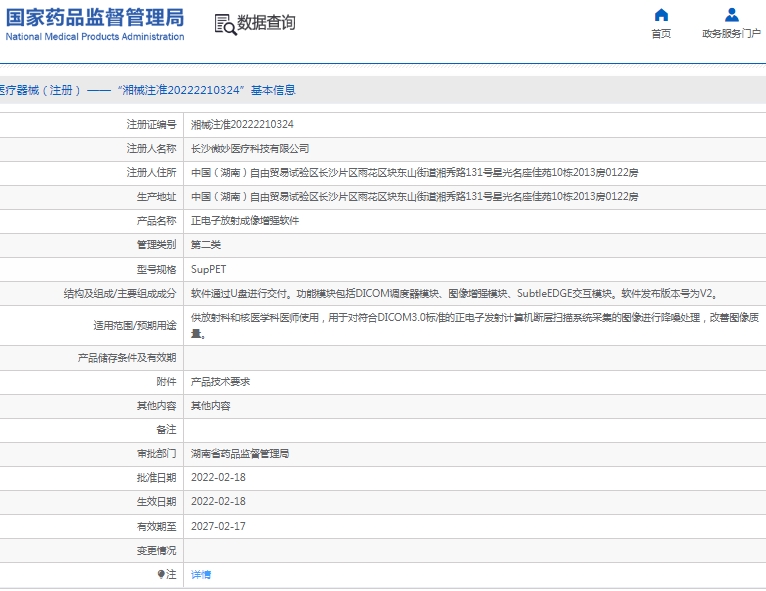Image resolution: width=766 pixels, height=591 pixels.
Task: Click the 审批部门 row label
Action: [156, 454]
